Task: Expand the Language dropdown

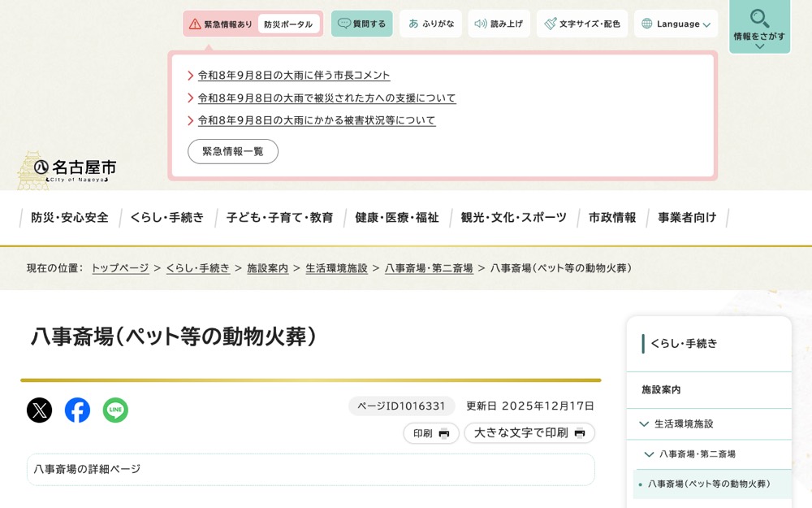Action: pyautogui.click(x=676, y=24)
